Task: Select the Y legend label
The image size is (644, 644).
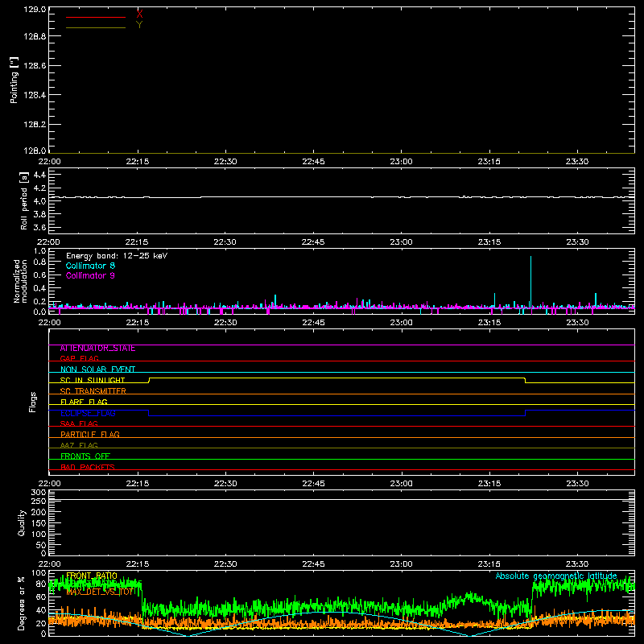Action: click(139, 25)
